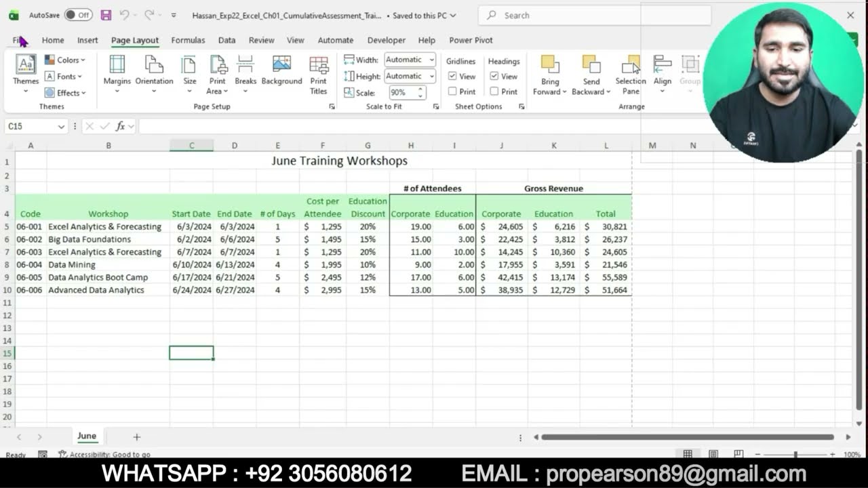The height and width of the screenshot is (488, 868).
Task: Toggle the AutoSave switch
Action: pos(79,15)
